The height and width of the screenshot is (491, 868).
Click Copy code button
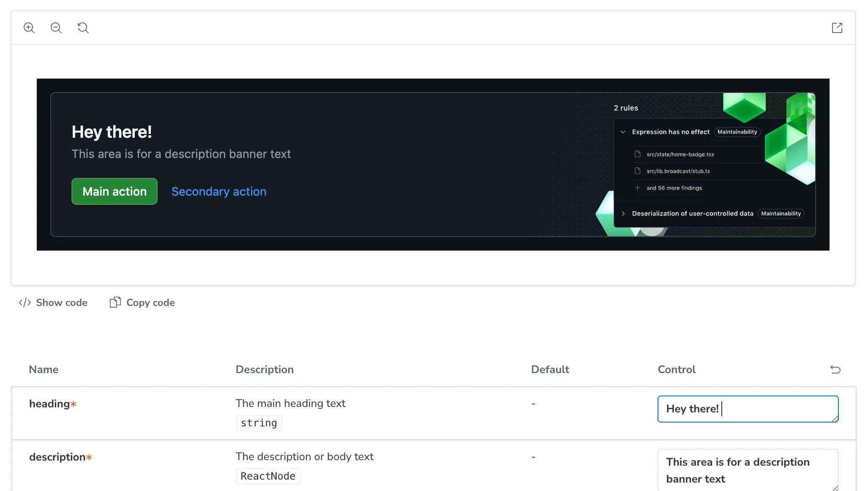click(x=142, y=303)
